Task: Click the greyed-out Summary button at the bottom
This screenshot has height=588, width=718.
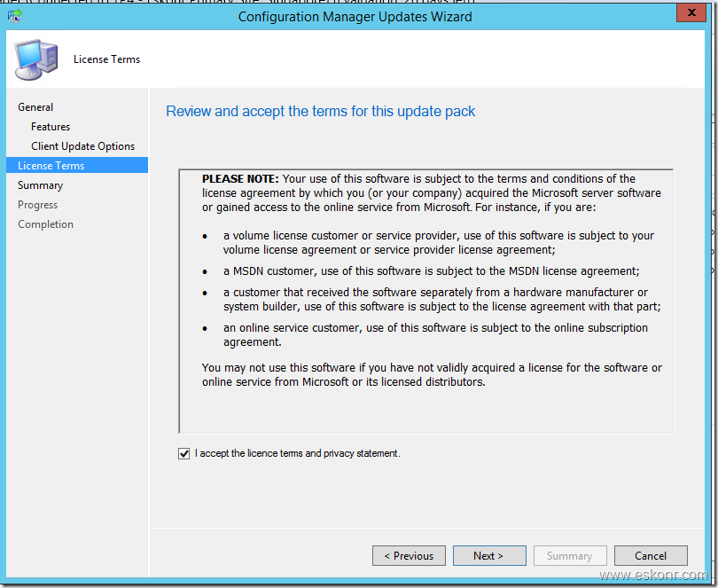Action: pos(569,556)
